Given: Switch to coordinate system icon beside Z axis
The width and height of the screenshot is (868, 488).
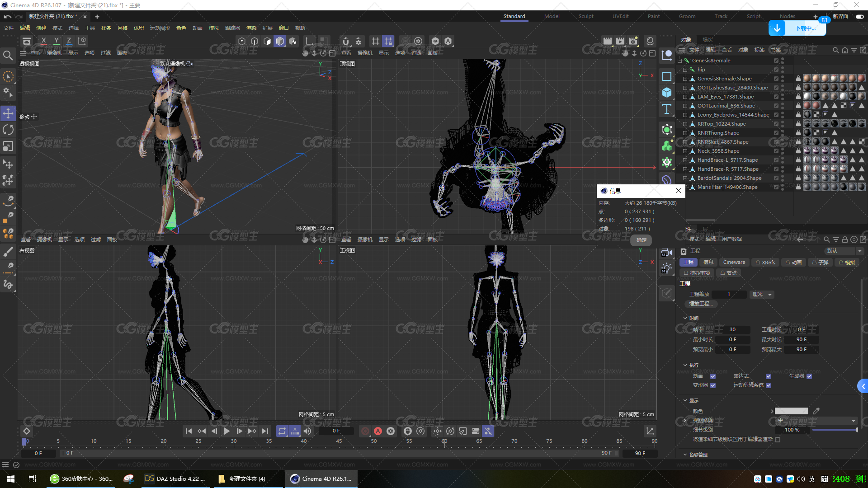Looking at the screenshot, I should point(82,41).
